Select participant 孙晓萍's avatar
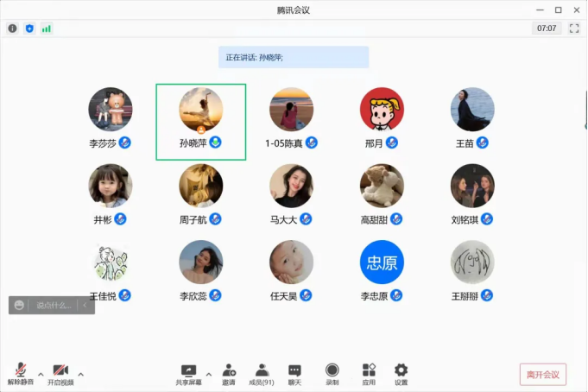Viewport: 588px width, 392px height. 200,111
